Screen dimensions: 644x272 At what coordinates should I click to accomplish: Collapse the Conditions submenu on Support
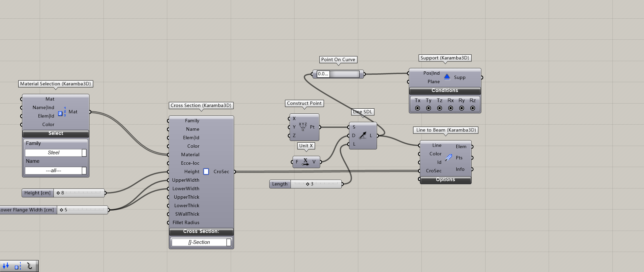[444, 91]
